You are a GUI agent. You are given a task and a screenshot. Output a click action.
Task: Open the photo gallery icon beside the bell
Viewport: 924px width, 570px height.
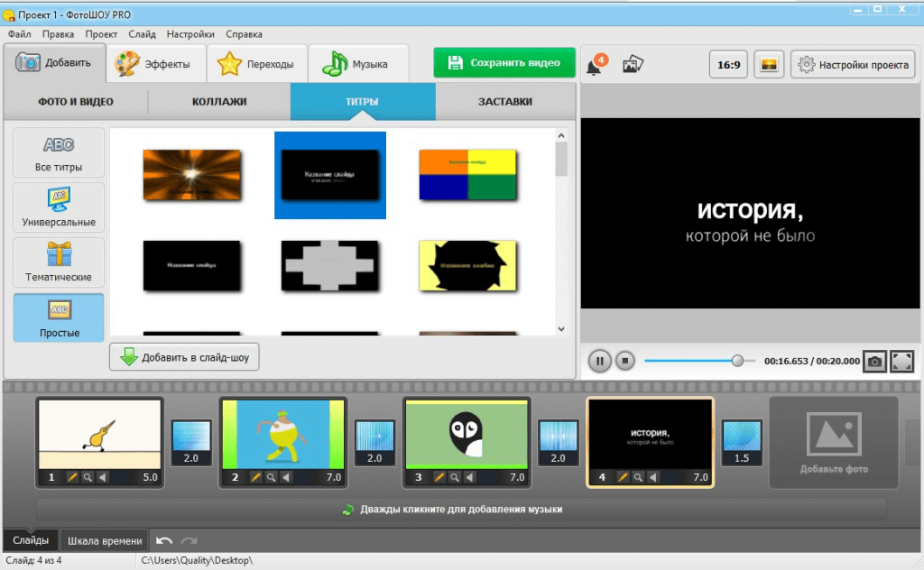pyautogui.click(x=633, y=65)
